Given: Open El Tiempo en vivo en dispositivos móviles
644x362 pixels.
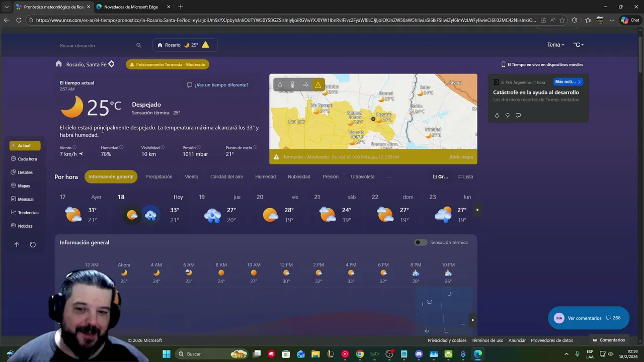Looking at the screenshot, I should 542,64.
